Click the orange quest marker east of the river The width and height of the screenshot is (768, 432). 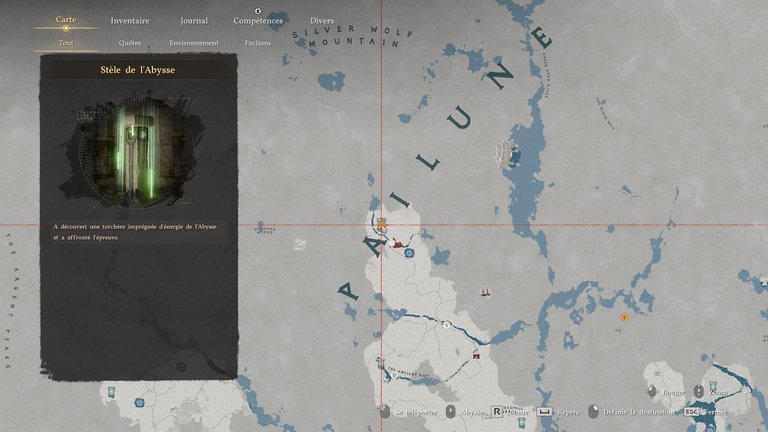tap(624, 318)
